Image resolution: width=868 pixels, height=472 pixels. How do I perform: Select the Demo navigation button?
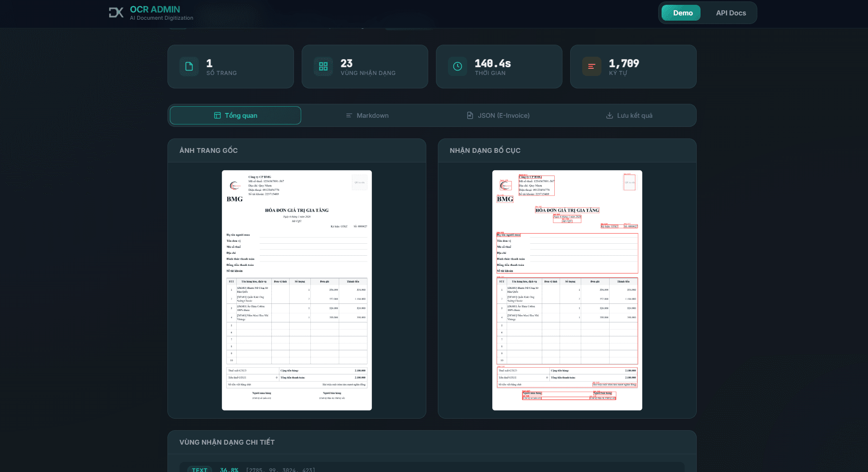click(682, 13)
